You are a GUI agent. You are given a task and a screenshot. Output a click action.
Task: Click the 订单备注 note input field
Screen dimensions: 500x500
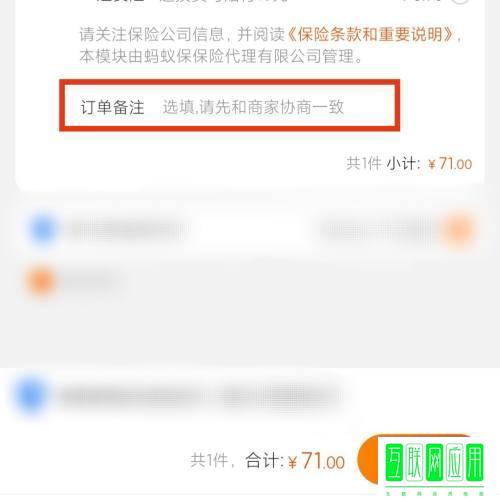229,106
